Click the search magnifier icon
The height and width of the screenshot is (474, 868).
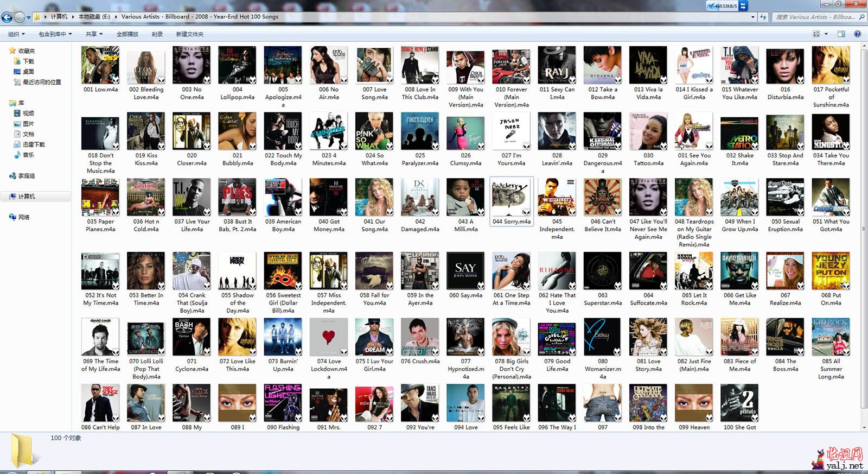pyautogui.click(x=861, y=17)
